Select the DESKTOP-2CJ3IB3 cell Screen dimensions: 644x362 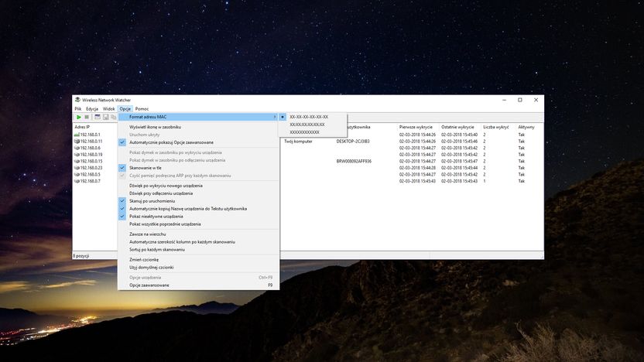click(x=353, y=142)
